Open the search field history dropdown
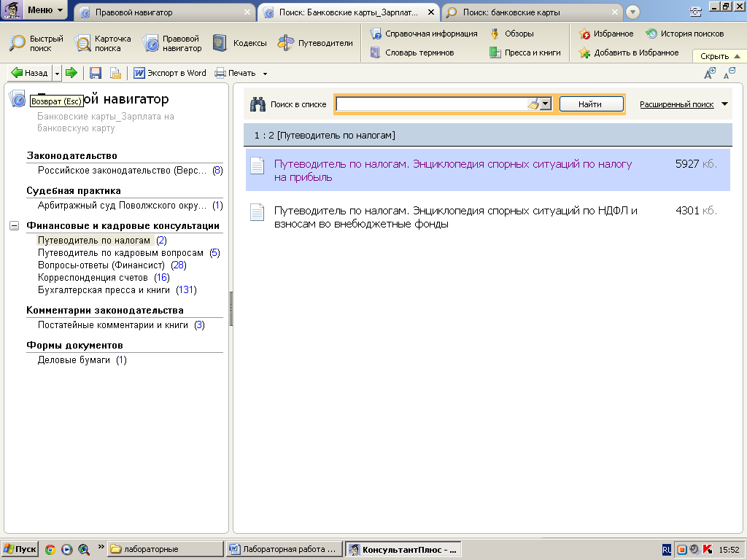 pos(546,104)
